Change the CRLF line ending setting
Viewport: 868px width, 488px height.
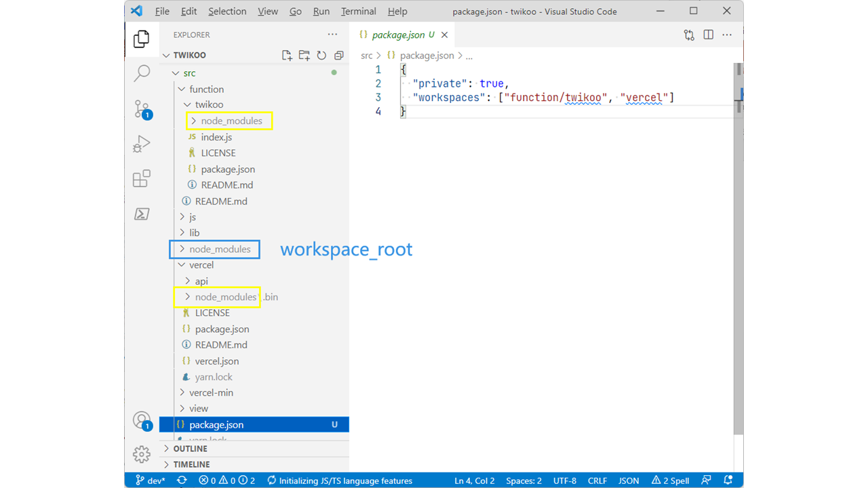point(597,481)
